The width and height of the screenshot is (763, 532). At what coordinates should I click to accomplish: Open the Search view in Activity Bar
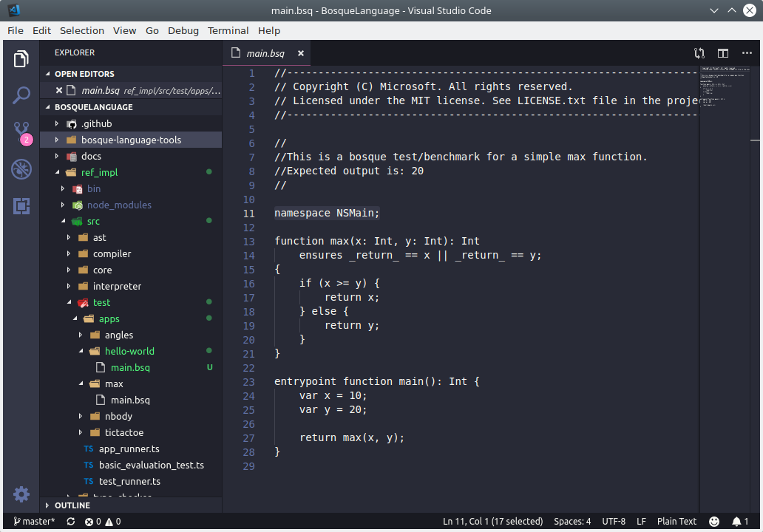pos(21,97)
